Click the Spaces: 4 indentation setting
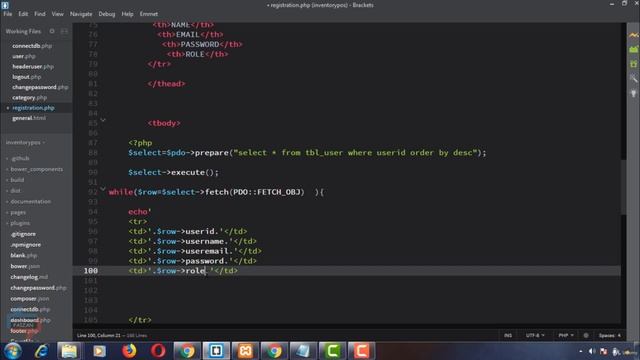The width and height of the screenshot is (640, 360). point(609,335)
